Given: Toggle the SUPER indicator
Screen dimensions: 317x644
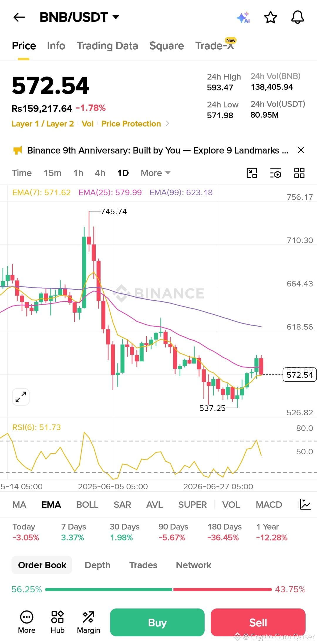Looking at the screenshot, I should click(x=193, y=505).
